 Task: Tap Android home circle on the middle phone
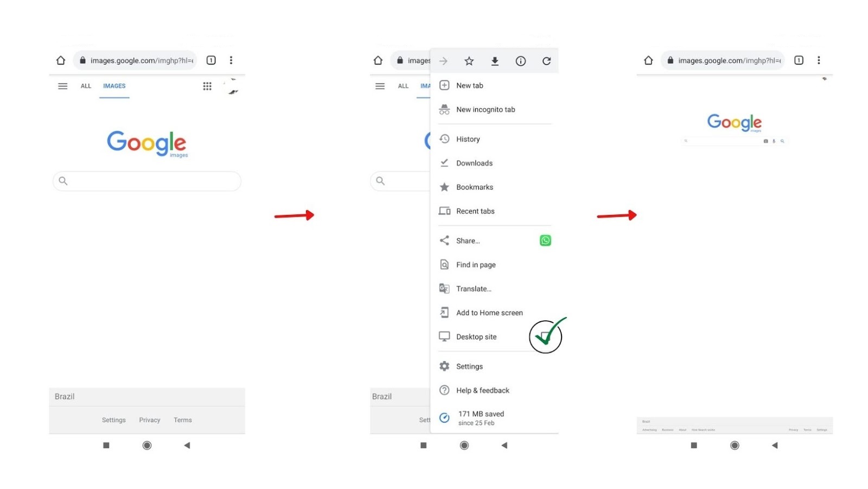pyautogui.click(x=464, y=446)
